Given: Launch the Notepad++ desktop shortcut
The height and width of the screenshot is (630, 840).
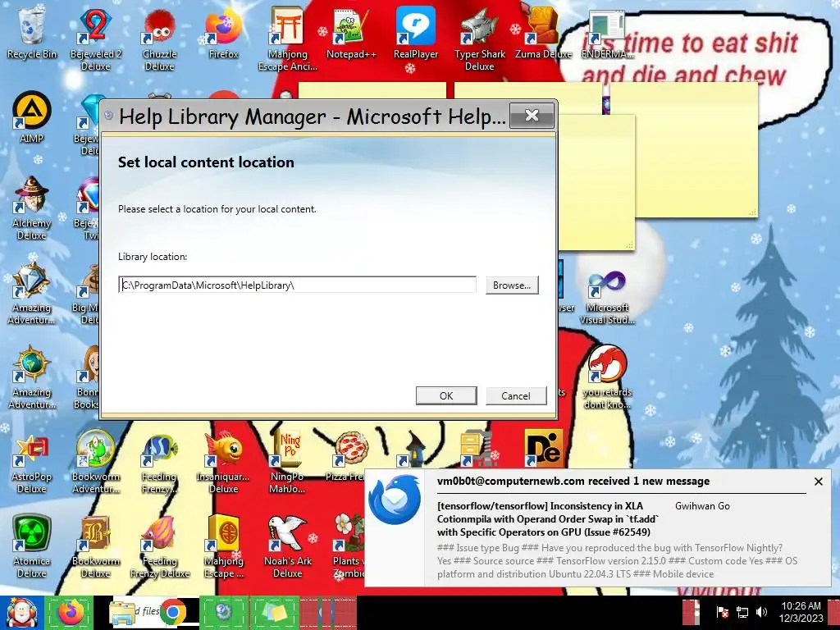Looking at the screenshot, I should (x=351, y=33).
